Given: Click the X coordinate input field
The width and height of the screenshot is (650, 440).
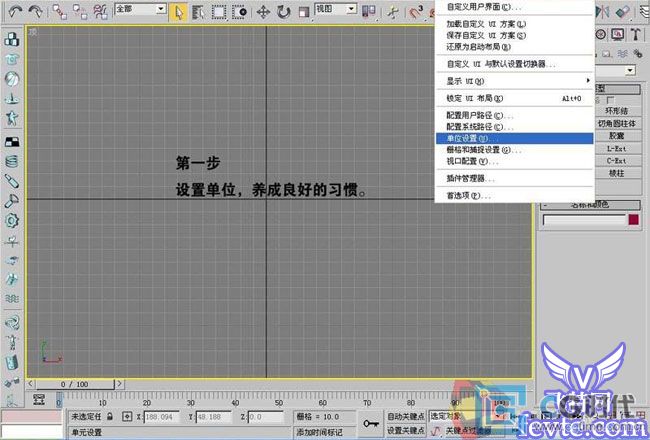Looking at the screenshot, I should click(x=161, y=417).
